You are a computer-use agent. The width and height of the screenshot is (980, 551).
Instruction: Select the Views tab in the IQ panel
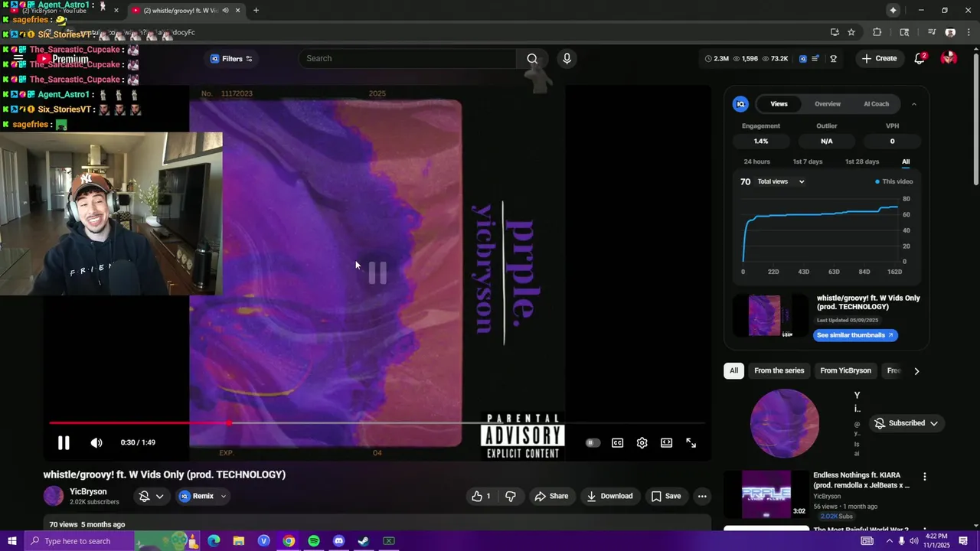[x=779, y=104]
